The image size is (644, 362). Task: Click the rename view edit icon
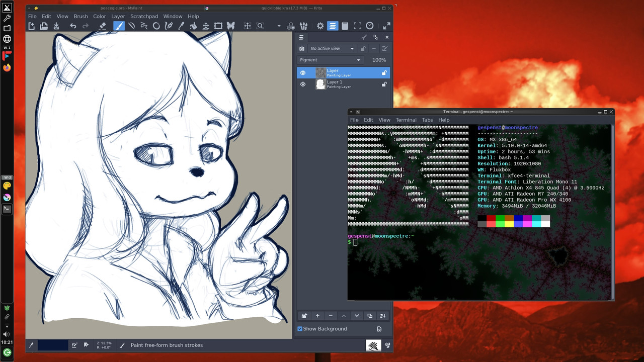385,48
